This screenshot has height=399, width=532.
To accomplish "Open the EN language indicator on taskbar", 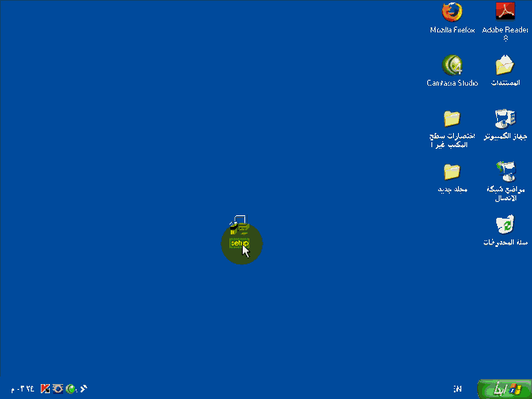I will [457, 389].
